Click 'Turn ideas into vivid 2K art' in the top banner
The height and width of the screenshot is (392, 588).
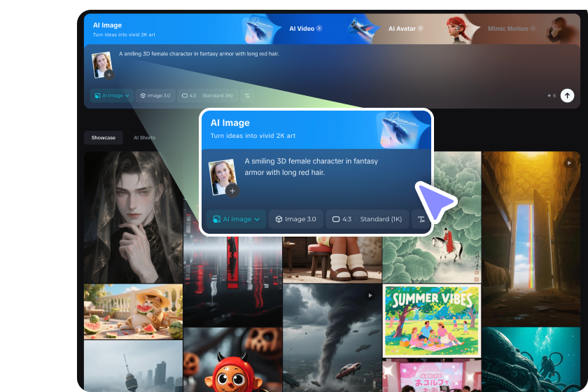tap(124, 34)
